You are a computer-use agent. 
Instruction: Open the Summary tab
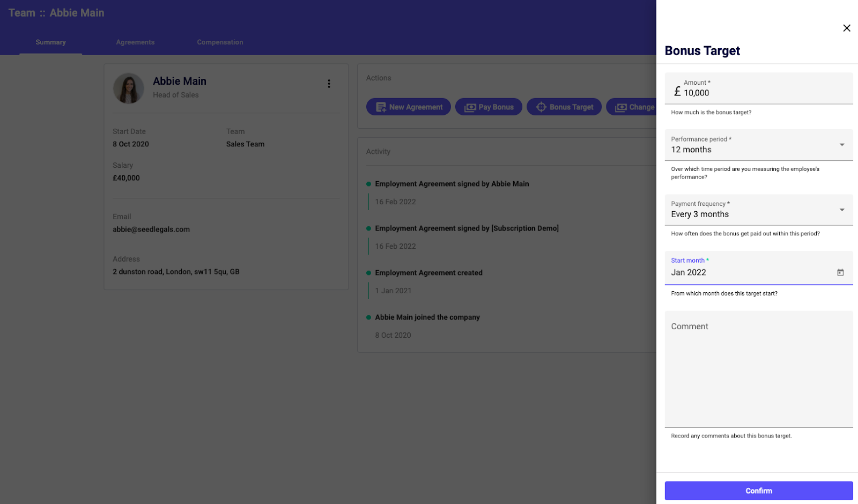tap(51, 42)
